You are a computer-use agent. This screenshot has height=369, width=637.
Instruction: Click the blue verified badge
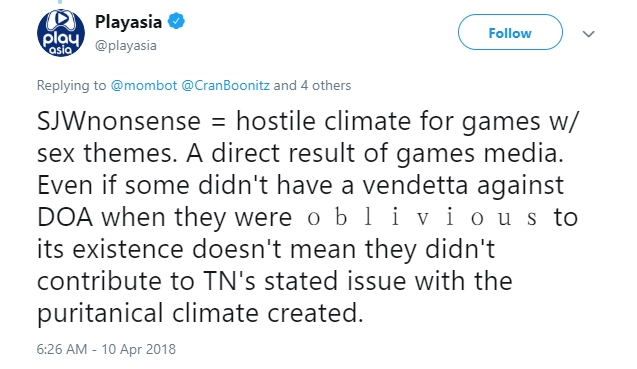click(x=177, y=21)
